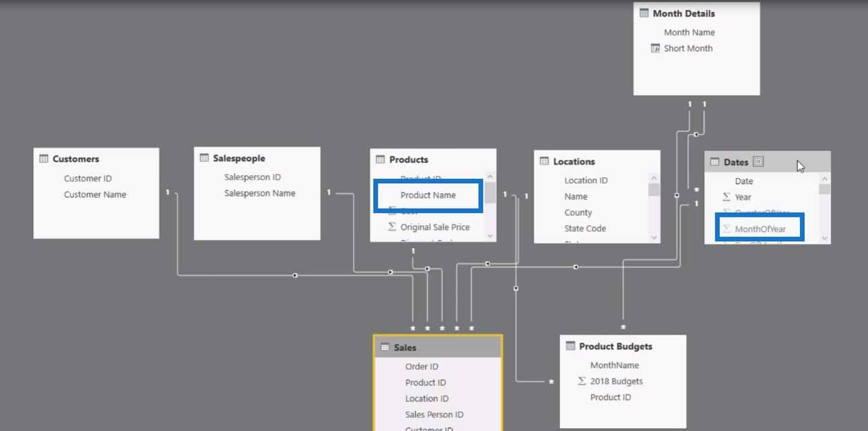Click the Sales table icon

point(385,348)
